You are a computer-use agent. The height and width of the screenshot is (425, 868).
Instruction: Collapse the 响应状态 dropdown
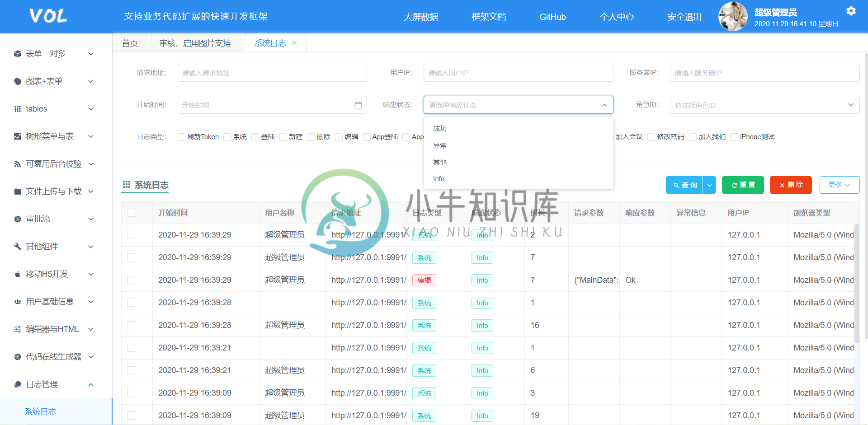tap(604, 105)
